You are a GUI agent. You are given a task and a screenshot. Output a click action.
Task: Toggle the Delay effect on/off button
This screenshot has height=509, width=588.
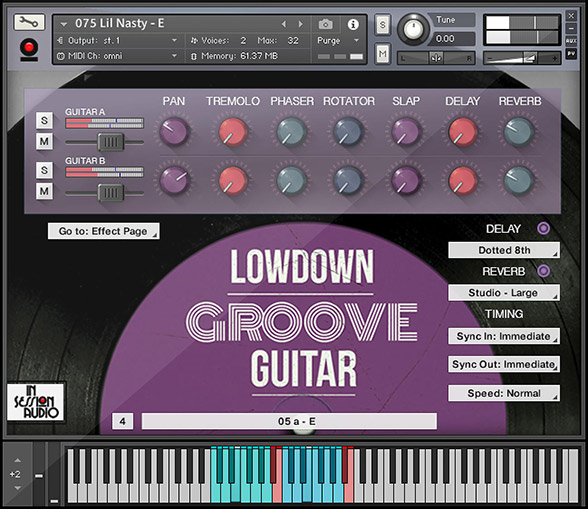544,228
